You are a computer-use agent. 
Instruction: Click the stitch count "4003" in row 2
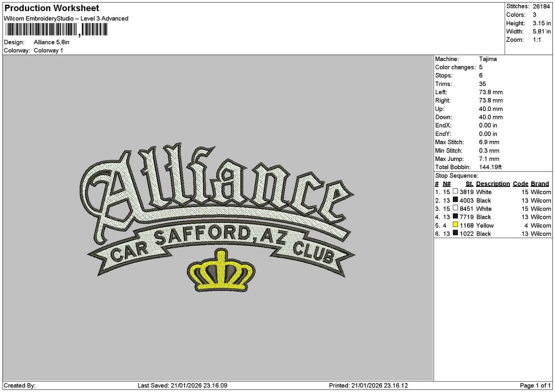(x=466, y=201)
